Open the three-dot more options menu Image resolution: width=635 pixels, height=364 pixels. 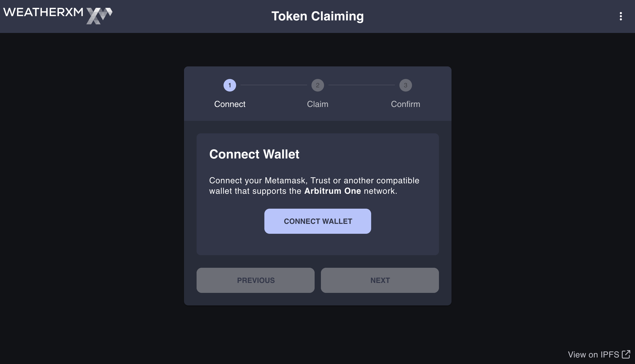click(x=621, y=16)
